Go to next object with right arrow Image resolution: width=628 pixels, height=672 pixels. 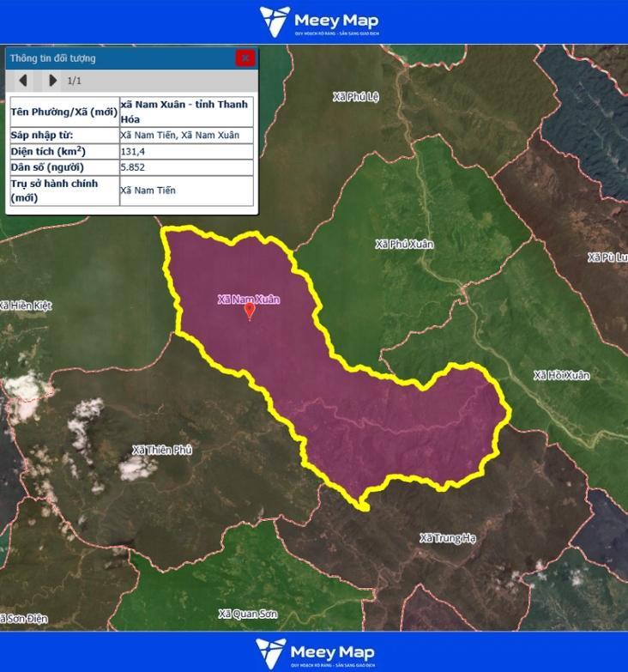(x=52, y=81)
